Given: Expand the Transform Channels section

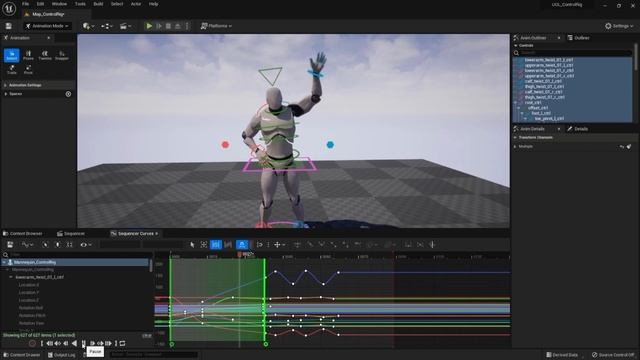Looking at the screenshot, I should click(516, 138).
